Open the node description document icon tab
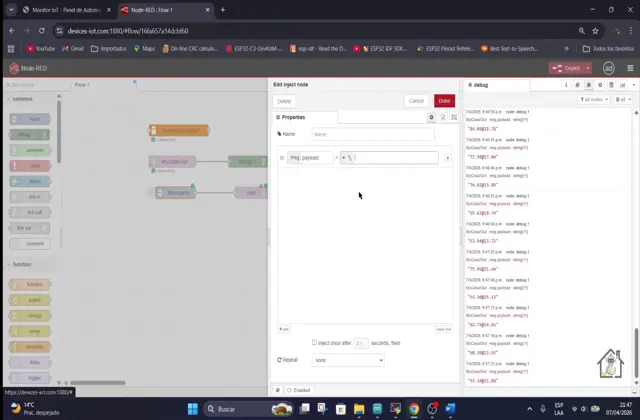Image resolution: width=640 pixels, height=420 pixels. (x=441, y=117)
